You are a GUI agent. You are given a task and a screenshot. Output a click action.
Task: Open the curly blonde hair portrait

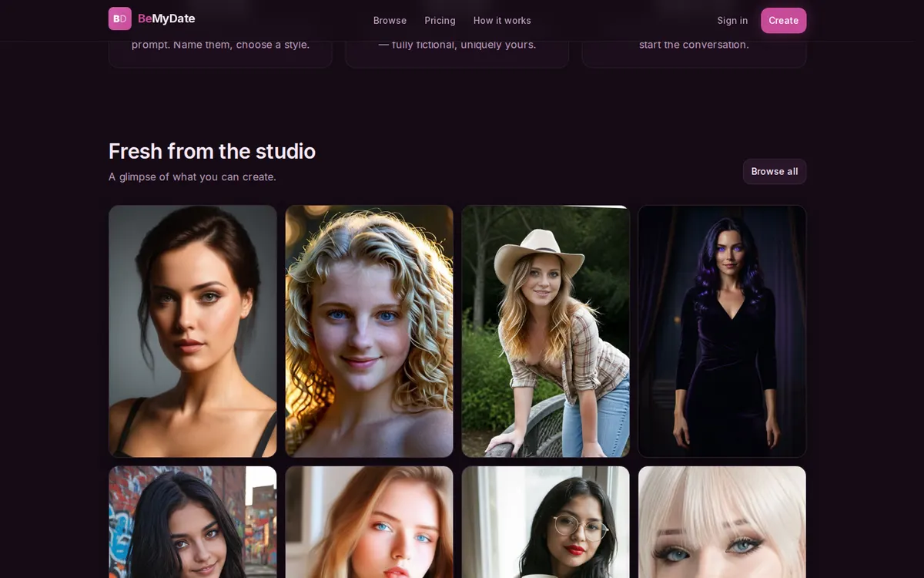tap(369, 331)
